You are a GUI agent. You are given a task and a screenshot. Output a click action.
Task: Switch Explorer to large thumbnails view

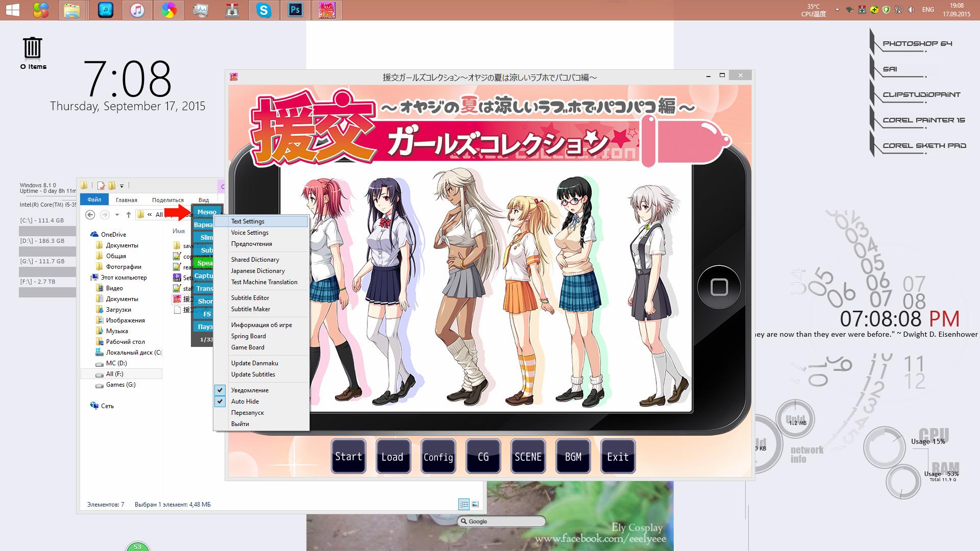[475, 504]
